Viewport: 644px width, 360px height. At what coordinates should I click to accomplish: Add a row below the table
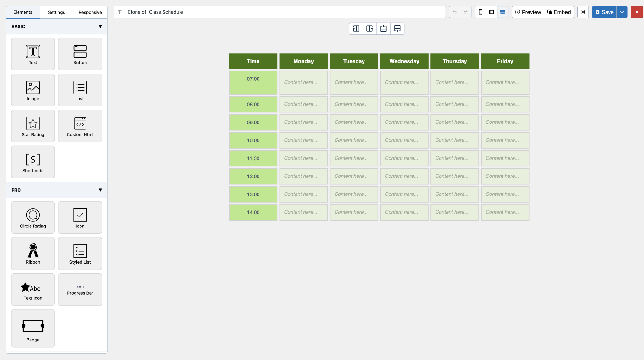[397, 28]
